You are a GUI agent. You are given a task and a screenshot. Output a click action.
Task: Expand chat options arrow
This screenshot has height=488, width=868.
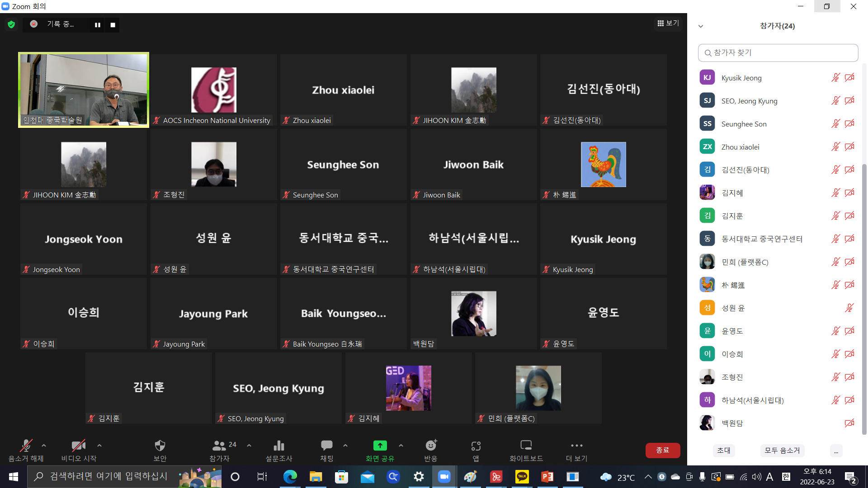pyautogui.click(x=345, y=446)
